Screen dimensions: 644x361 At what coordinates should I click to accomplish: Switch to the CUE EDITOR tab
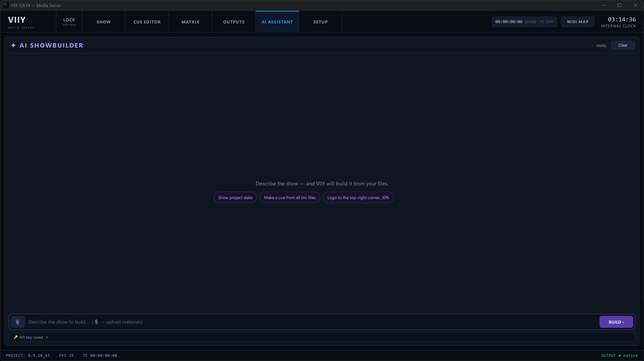point(147,22)
